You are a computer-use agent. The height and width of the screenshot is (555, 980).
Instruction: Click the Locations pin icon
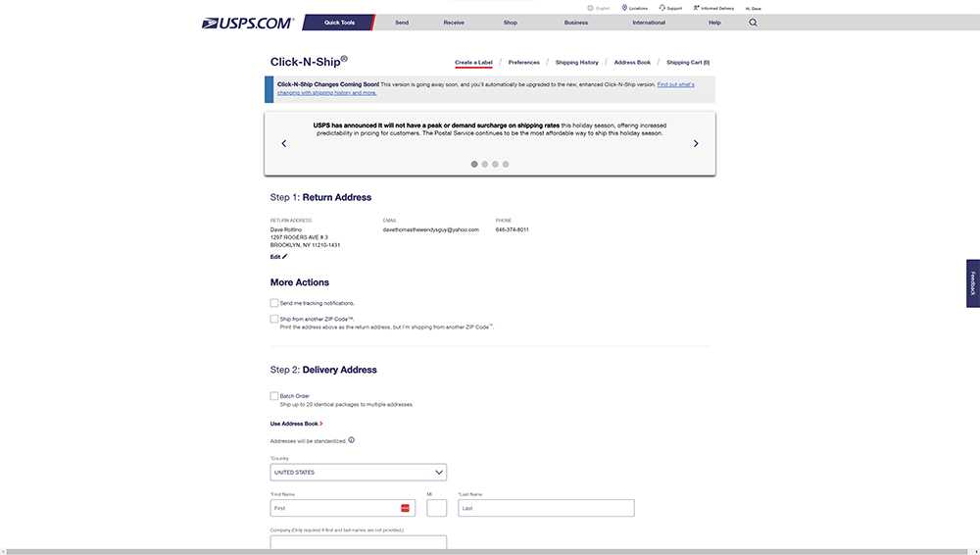pyautogui.click(x=624, y=8)
